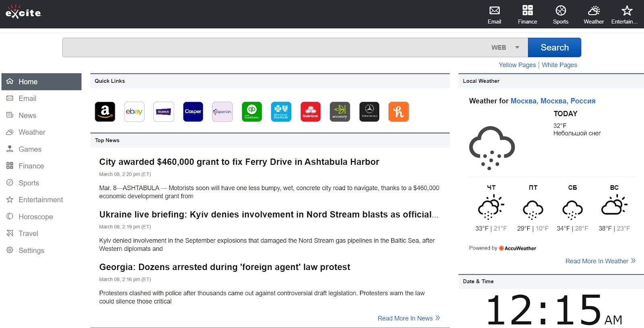This screenshot has height=328, width=644.
Task: Click СБ forecast weather icon
Action: click(x=572, y=210)
